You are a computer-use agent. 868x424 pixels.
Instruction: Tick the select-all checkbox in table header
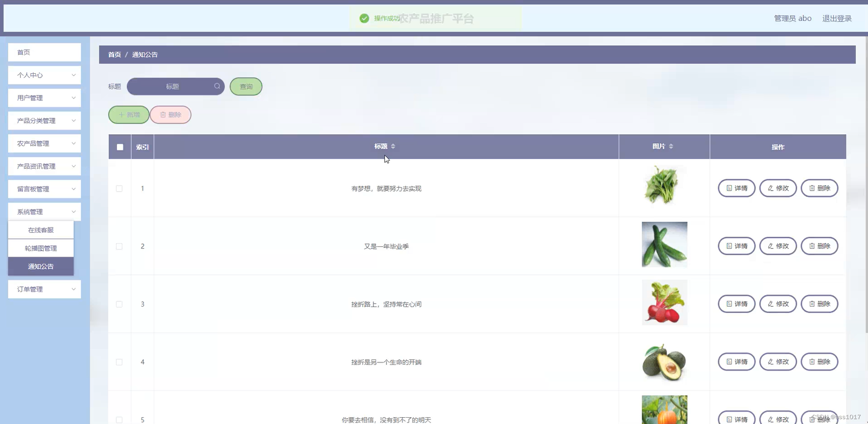(x=120, y=147)
